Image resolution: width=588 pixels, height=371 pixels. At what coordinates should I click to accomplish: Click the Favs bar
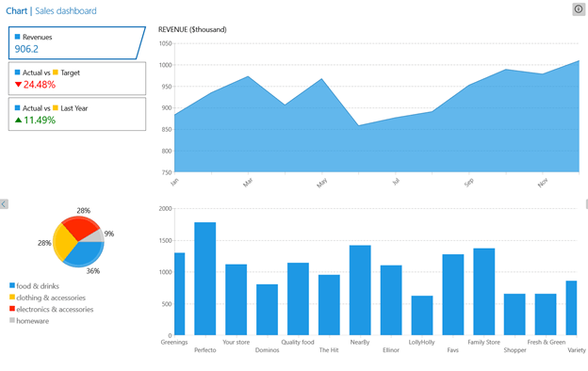453,295
